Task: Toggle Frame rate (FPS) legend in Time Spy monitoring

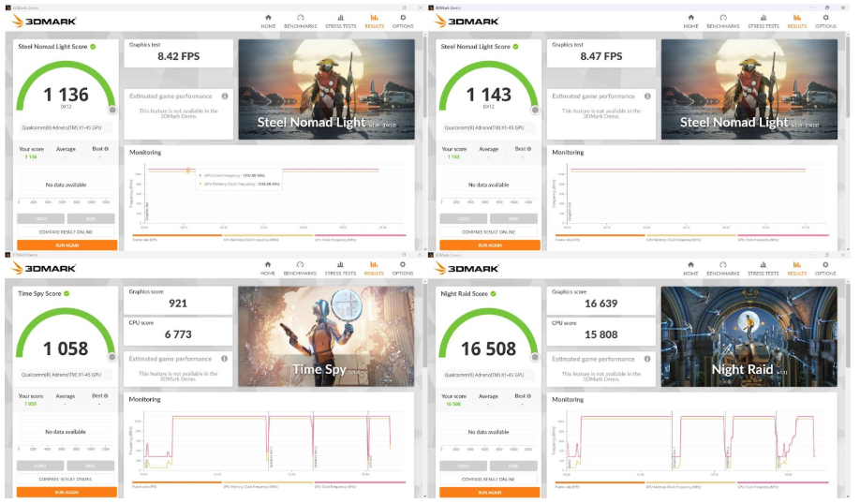Action: (x=177, y=485)
